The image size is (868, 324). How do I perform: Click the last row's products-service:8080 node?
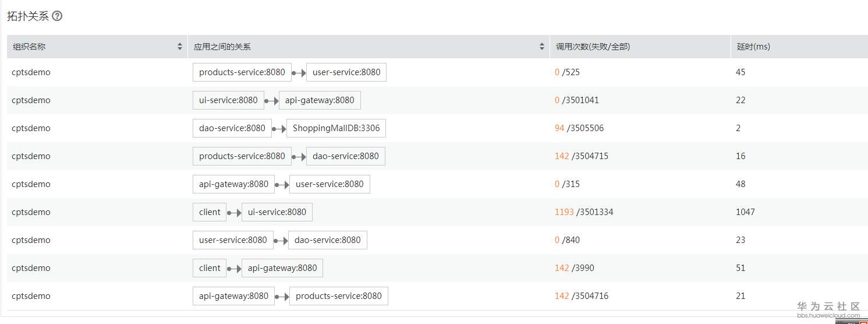[x=339, y=296]
